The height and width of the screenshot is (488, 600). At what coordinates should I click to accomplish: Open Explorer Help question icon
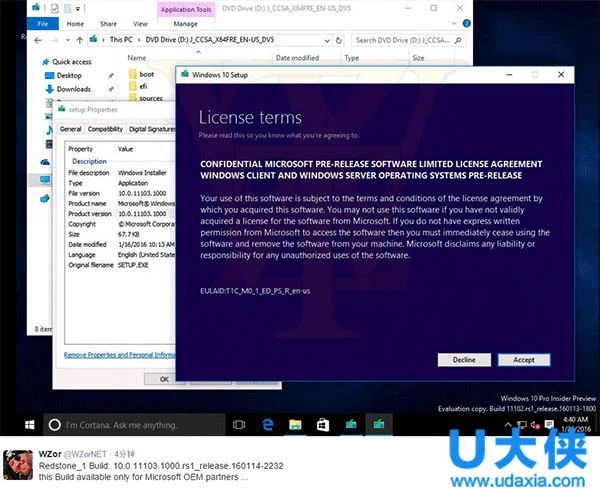tap(466, 23)
